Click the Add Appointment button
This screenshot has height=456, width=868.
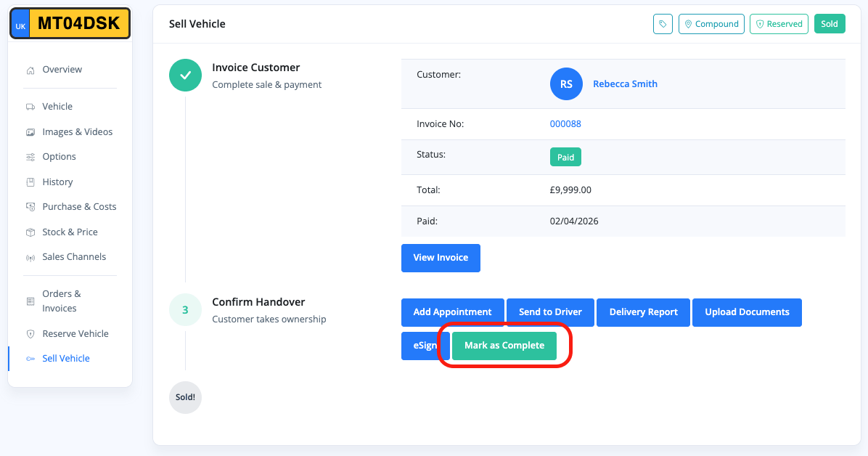tap(452, 312)
